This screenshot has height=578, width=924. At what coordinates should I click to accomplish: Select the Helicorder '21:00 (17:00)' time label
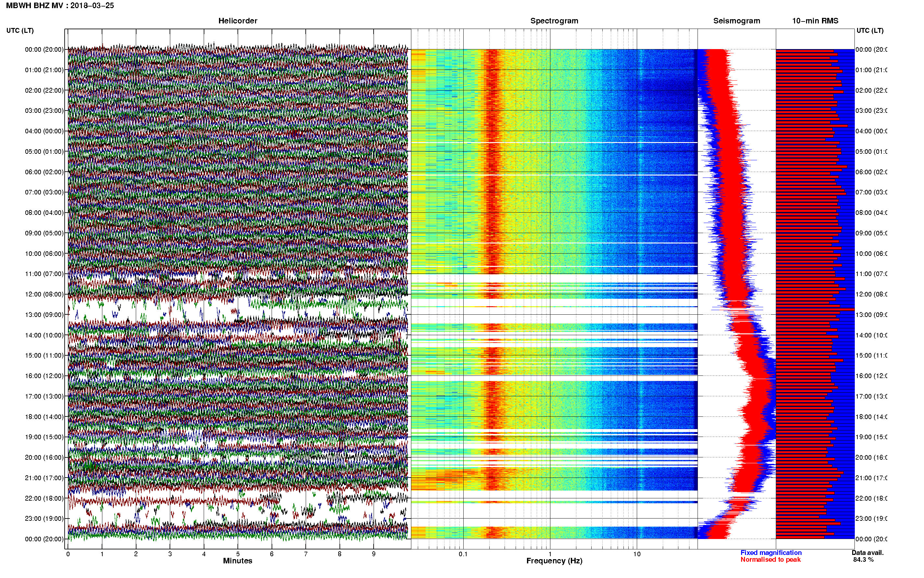point(44,478)
